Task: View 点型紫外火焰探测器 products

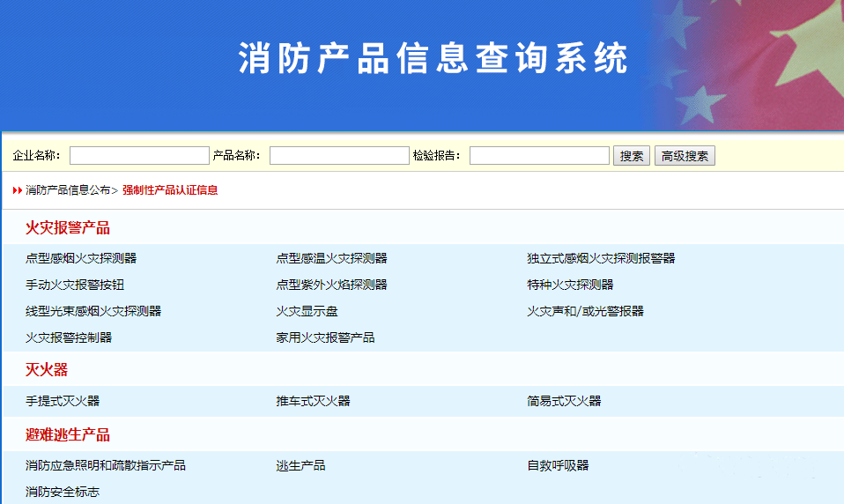Action: [x=331, y=285]
